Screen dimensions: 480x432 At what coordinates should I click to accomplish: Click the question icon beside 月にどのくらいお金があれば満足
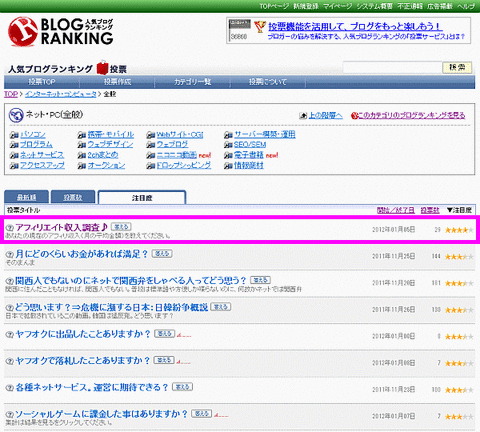(x=10, y=255)
